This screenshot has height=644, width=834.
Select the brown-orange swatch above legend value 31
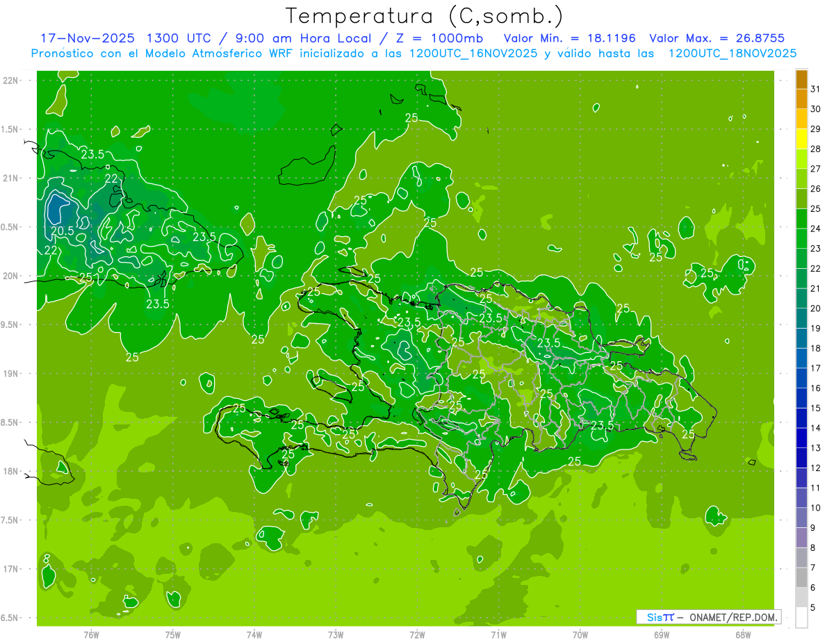(801, 79)
